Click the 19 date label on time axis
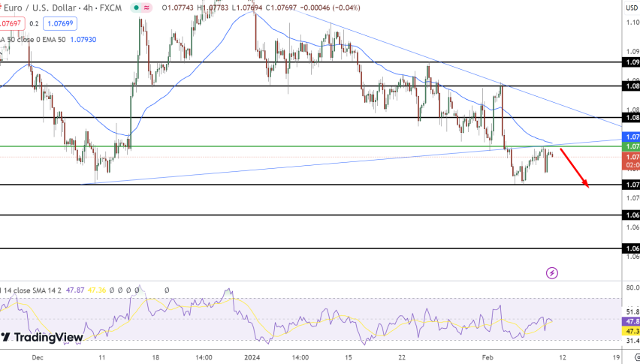The width and height of the screenshot is (640, 364). [x=616, y=357]
